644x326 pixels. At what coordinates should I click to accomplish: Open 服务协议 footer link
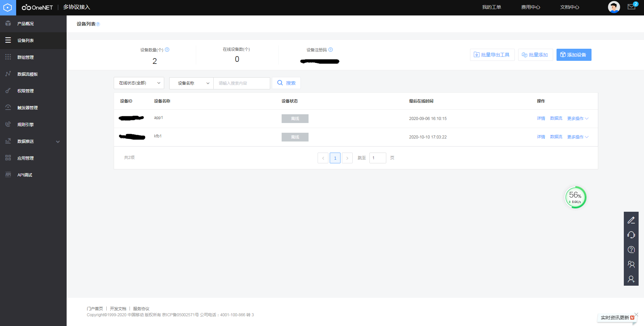[x=141, y=309]
